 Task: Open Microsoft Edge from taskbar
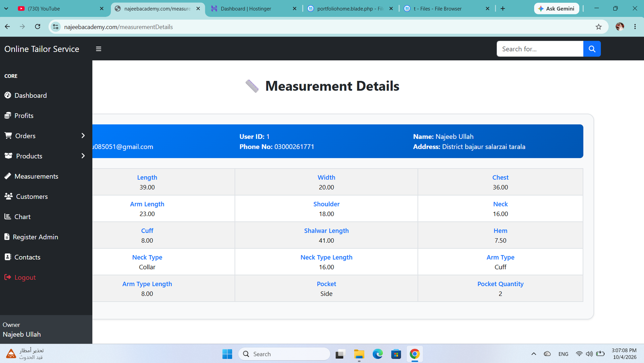tap(378, 354)
